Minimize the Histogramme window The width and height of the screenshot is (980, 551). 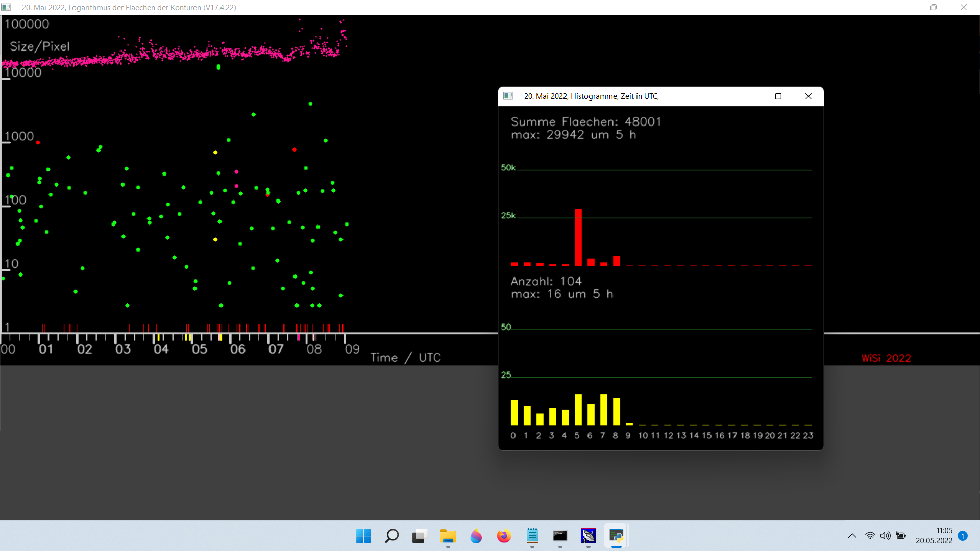[x=749, y=96]
